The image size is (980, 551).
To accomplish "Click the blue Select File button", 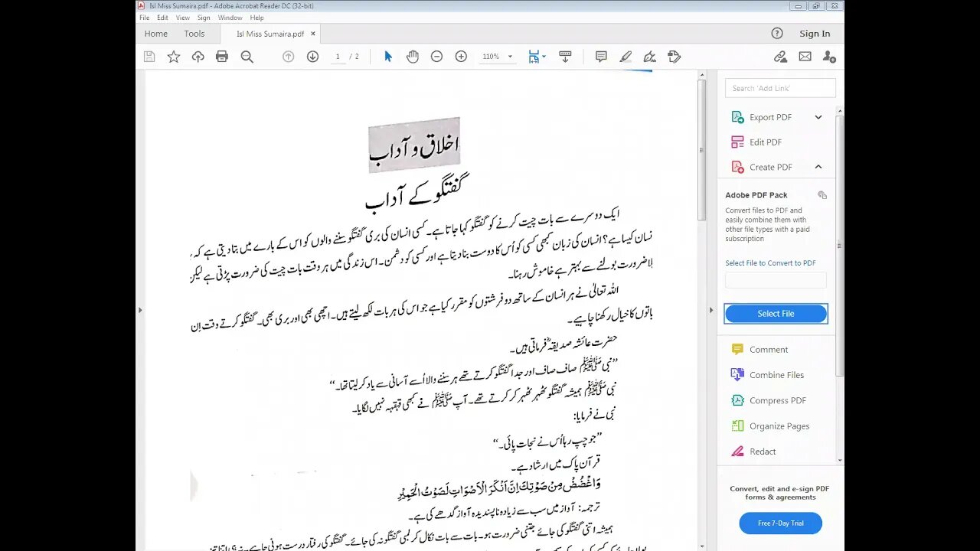I will (776, 314).
